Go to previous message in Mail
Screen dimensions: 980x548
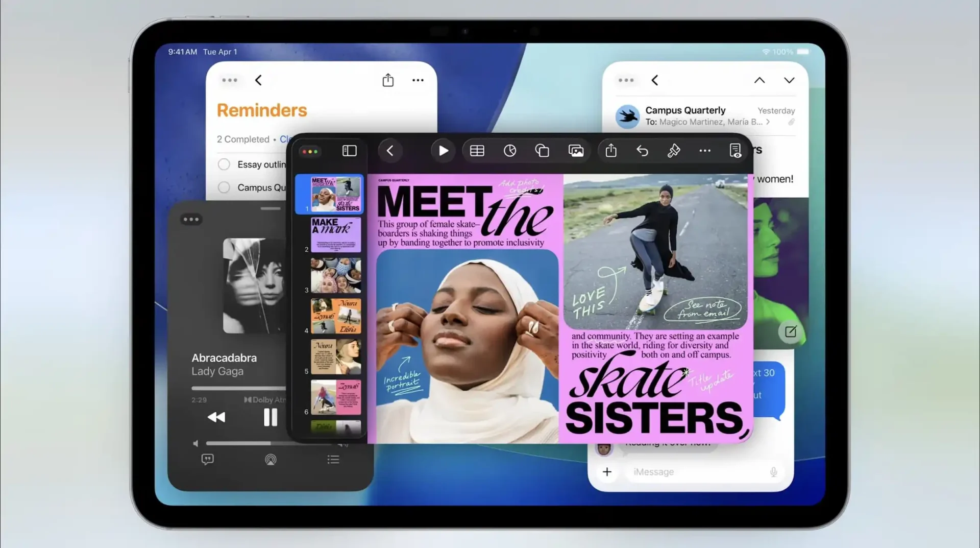(759, 80)
